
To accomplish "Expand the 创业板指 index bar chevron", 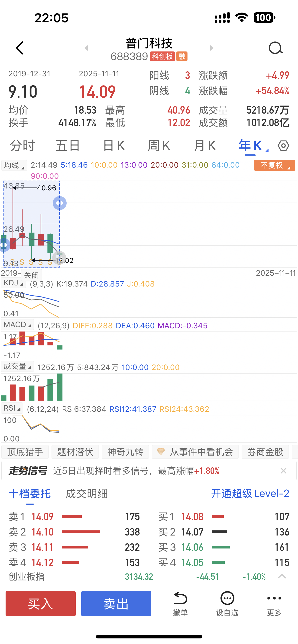I will coord(282,577).
